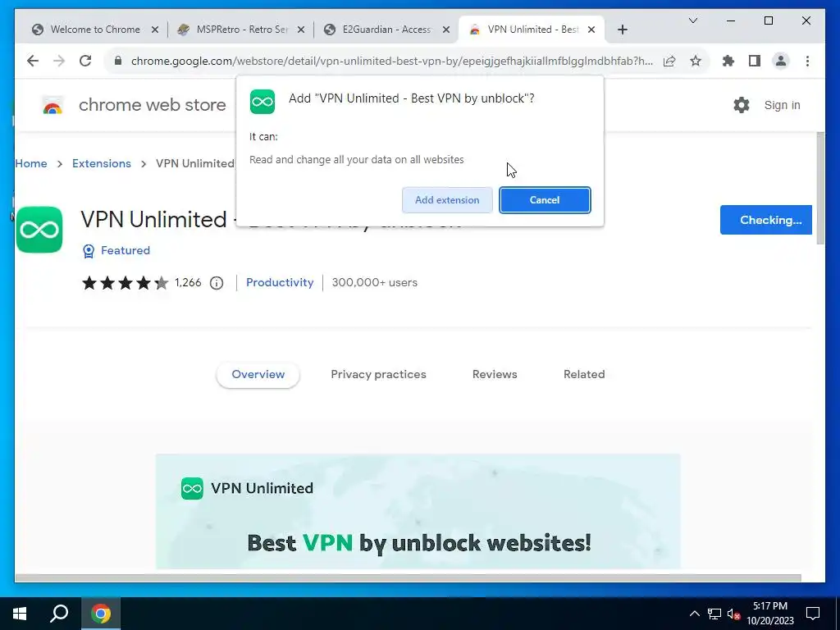
Task: Click the vertical page scrollbar
Action: tap(820, 189)
